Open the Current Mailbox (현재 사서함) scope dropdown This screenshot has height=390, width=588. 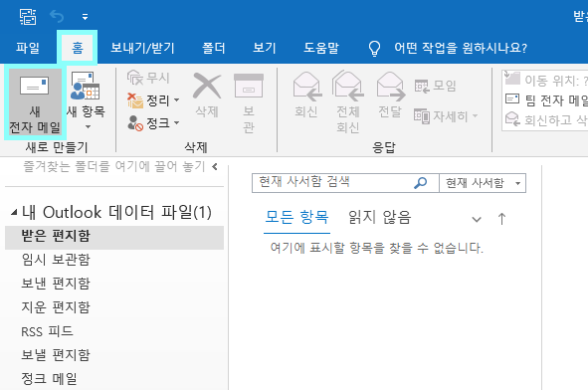tap(483, 183)
